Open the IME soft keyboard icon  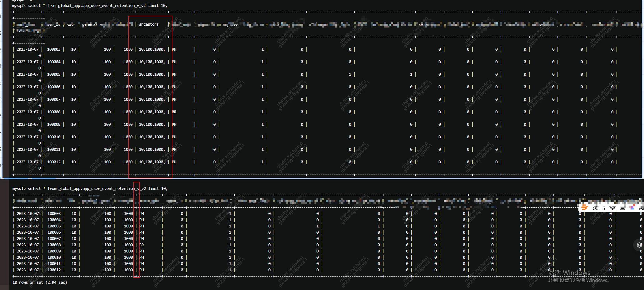622,208
